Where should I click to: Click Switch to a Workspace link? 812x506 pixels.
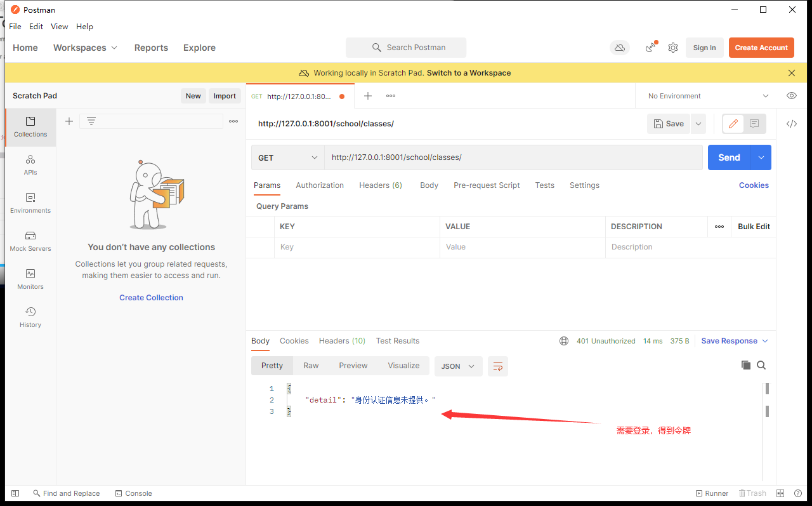[469, 73]
